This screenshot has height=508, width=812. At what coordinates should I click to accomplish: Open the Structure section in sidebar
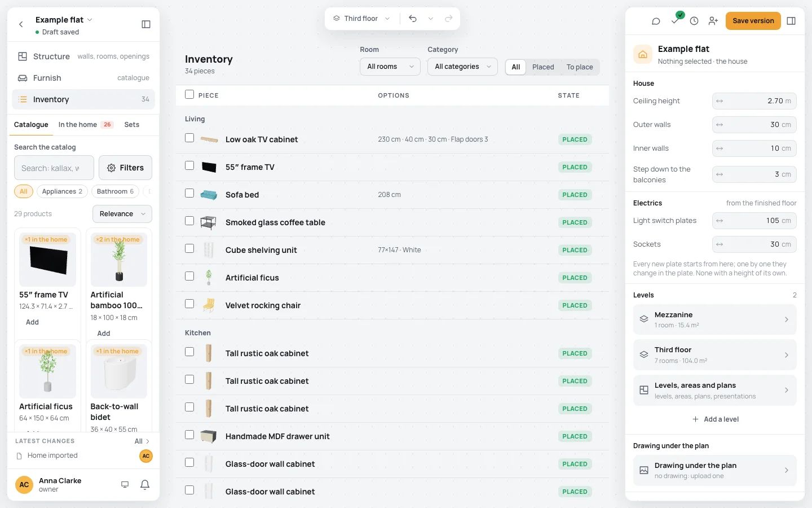[x=83, y=56]
